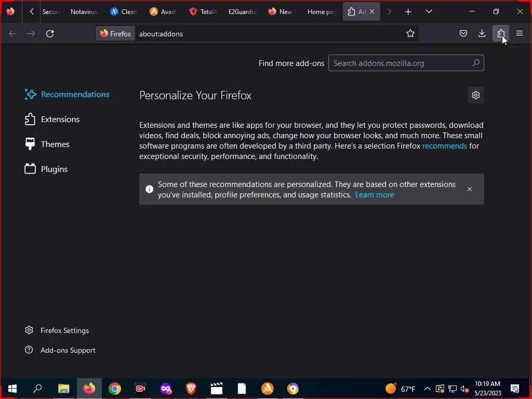The width and height of the screenshot is (532, 399).
Task: Open Firefox Settings link
Action: tap(57, 330)
